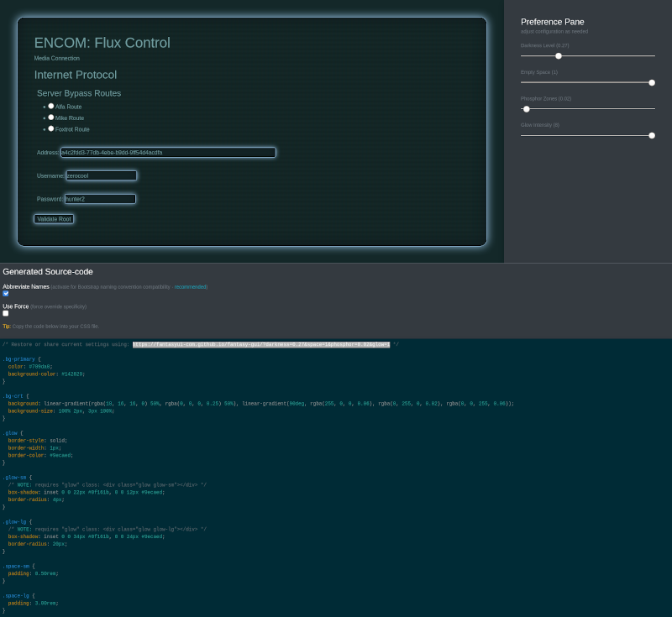Viewport: 672px width, 617px height.
Task: Click into the Password field
Action: (x=100, y=199)
